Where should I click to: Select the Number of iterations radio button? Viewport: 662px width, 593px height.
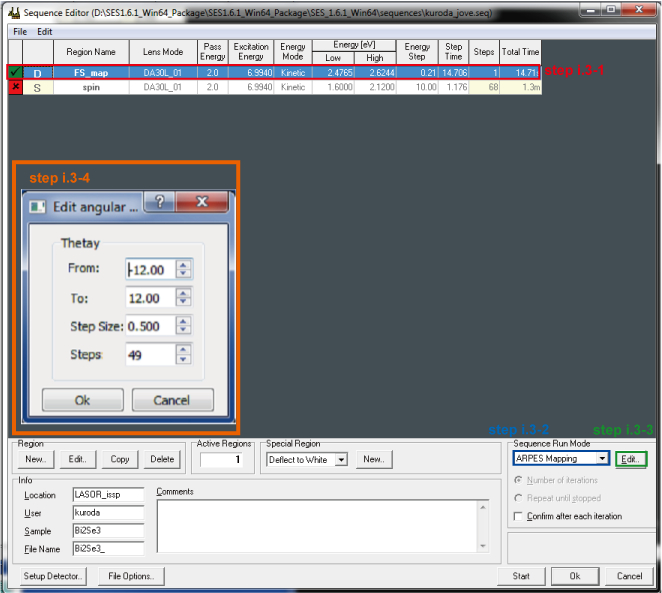(516, 481)
